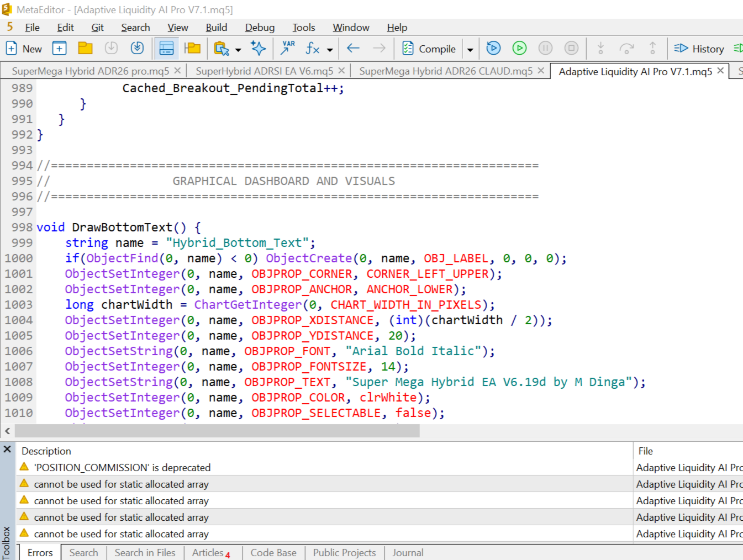The width and height of the screenshot is (743, 560).
Task: Open the Debug menu
Action: tap(260, 28)
